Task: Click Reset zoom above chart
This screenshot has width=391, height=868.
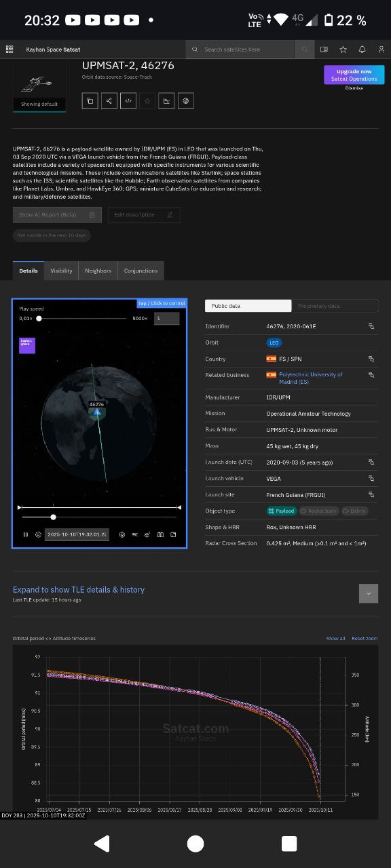Action: point(365,638)
